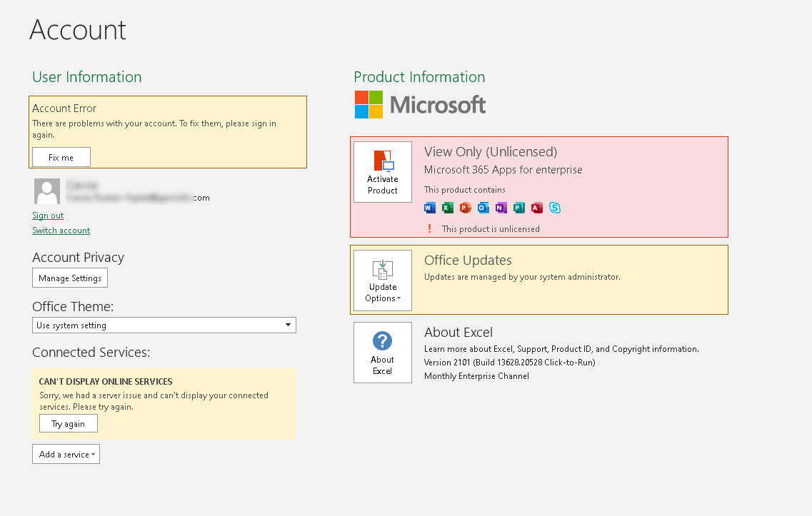Click the red unlicensed warning exclamation icon
The width and height of the screenshot is (812, 516).
(429, 229)
